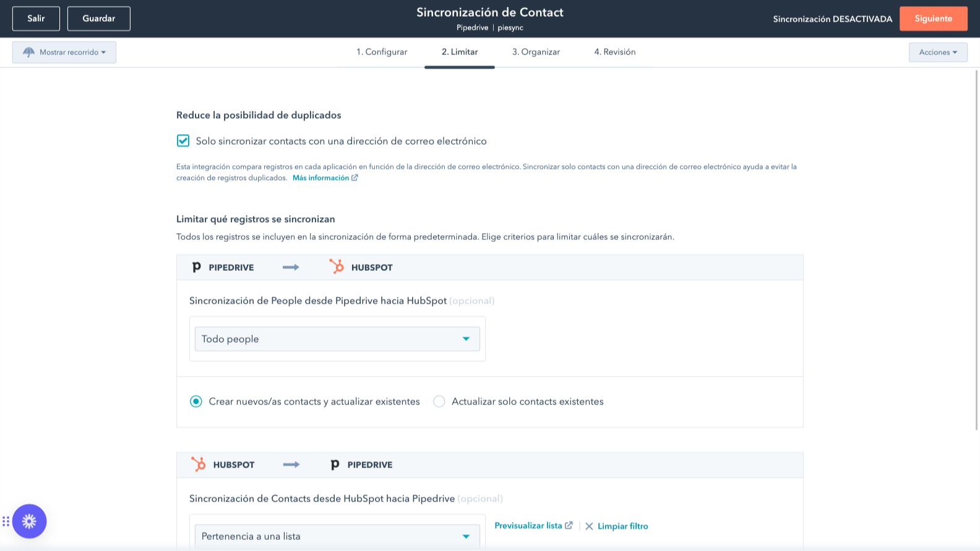The image size is (980, 551).
Task: Click the X icon next to Limpiar filtro
Action: (x=589, y=526)
